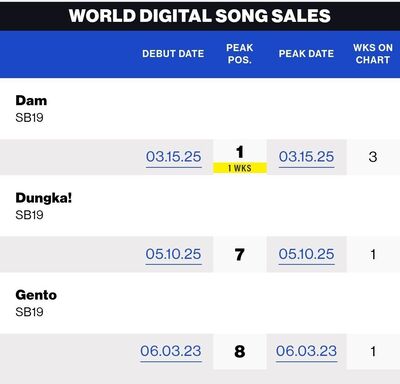Select the SB19 artist name under Gento
This screenshot has height=384, width=400.
coord(29,312)
